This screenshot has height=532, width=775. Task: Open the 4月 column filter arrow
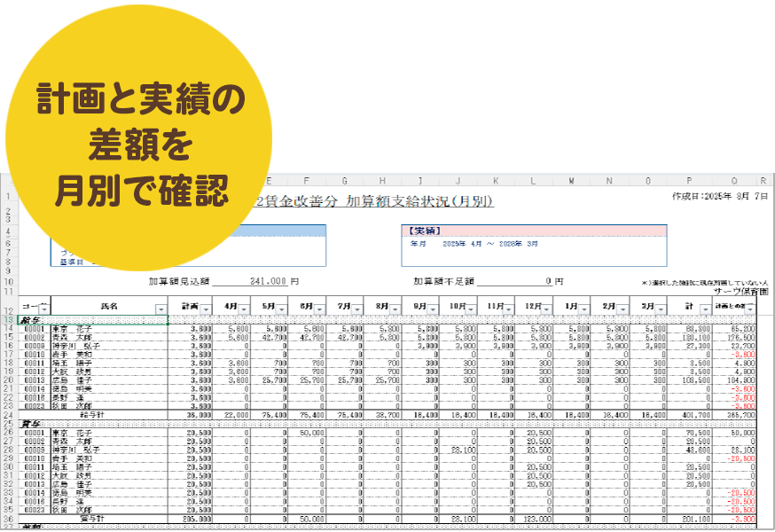tap(243, 308)
